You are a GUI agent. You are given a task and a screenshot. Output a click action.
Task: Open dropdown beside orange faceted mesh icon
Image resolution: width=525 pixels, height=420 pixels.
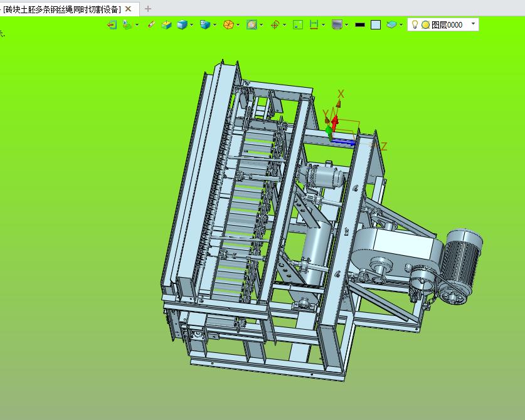(238, 25)
